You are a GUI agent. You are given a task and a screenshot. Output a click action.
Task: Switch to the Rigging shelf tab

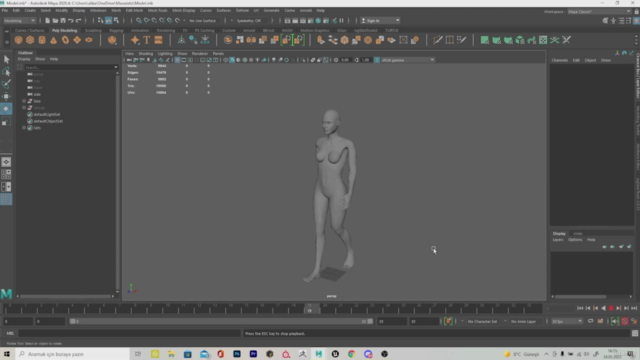point(116,30)
